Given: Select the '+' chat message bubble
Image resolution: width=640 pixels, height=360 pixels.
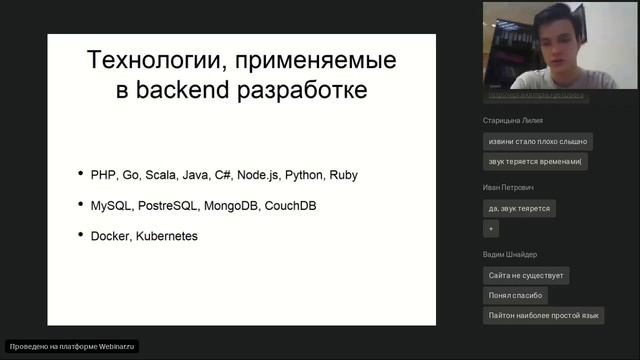Looking at the screenshot, I should tap(491, 229).
